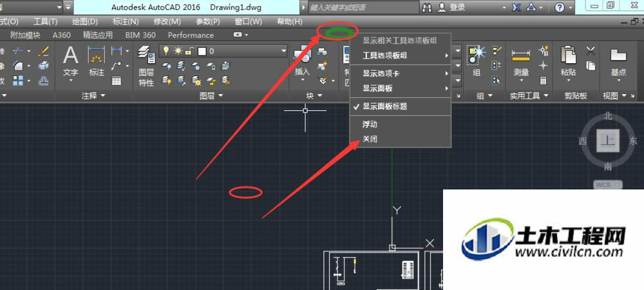Open 显示面板 submenu
The height and width of the screenshot is (290, 644).
point(401,88)
